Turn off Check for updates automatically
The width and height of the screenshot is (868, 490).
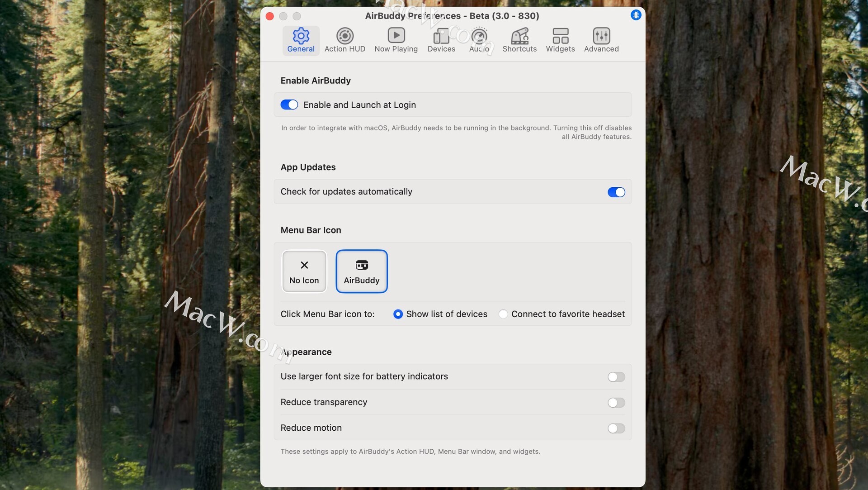point(616,192)
